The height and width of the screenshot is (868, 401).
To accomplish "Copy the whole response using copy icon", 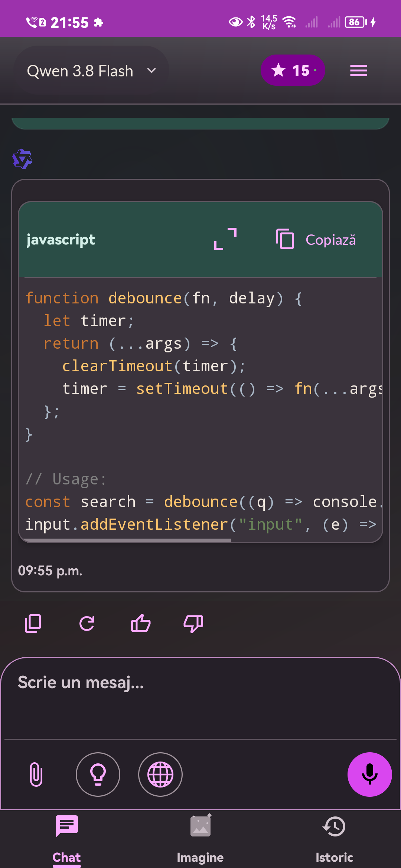I will point(33,624).
